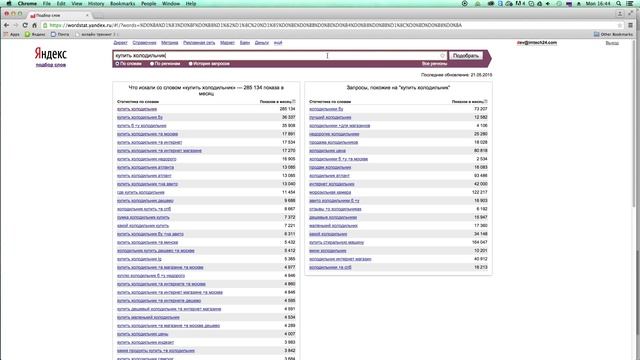This screenshot has width=640, height=360.
Task: Open the browser home page icon
Action: (x=35, y=25)
